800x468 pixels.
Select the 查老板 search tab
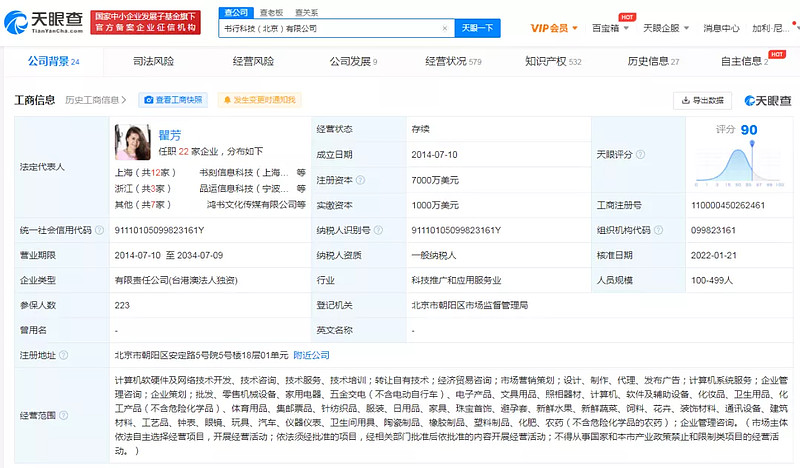(271, 13)
